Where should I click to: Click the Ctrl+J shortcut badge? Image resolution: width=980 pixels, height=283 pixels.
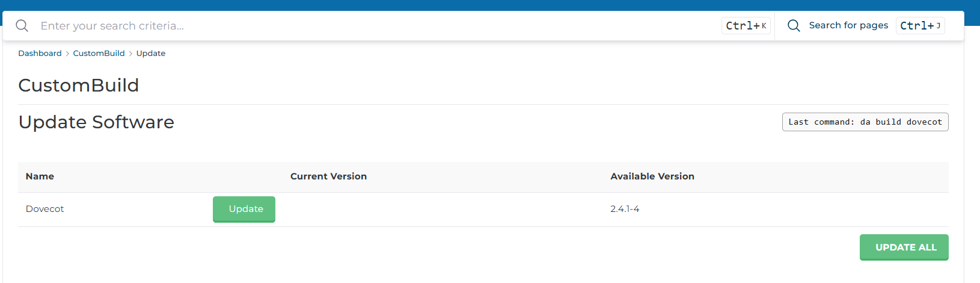[x=920, y=26]
